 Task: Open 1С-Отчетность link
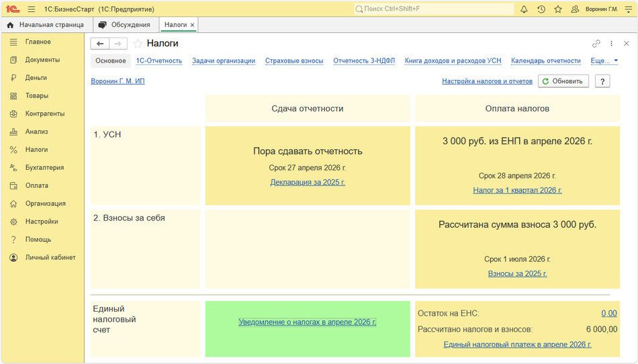159,60
